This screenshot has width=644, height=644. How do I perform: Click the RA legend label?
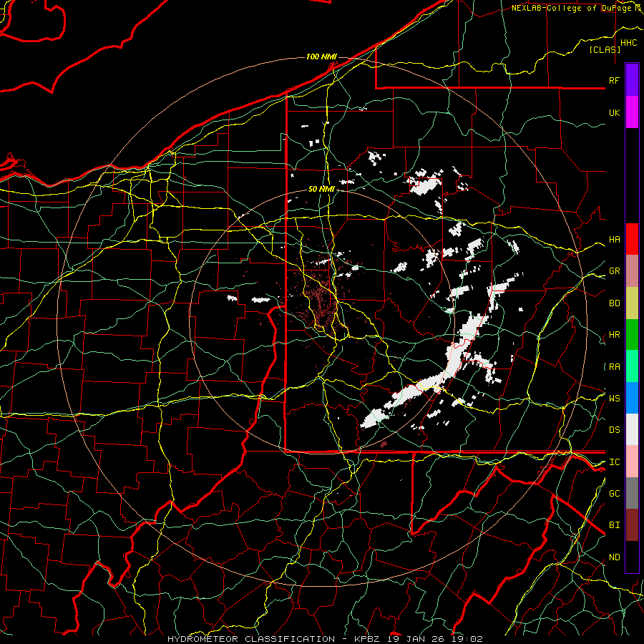pyautogui.click(x=614, y=367)
